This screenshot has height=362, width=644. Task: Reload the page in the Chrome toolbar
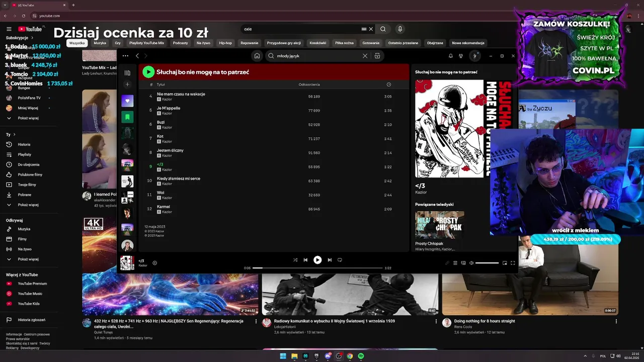coord(24,16)
